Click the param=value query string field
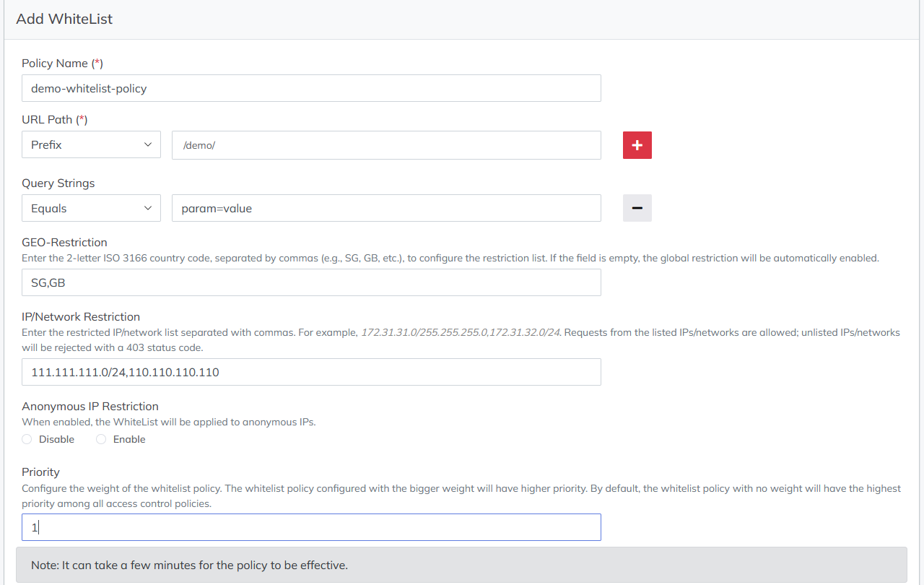 point(386,208)
